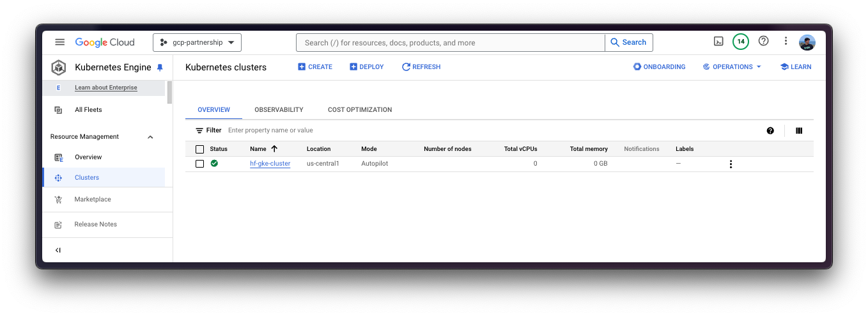
Task: Open the filter help icon
Action: [770, 130]
